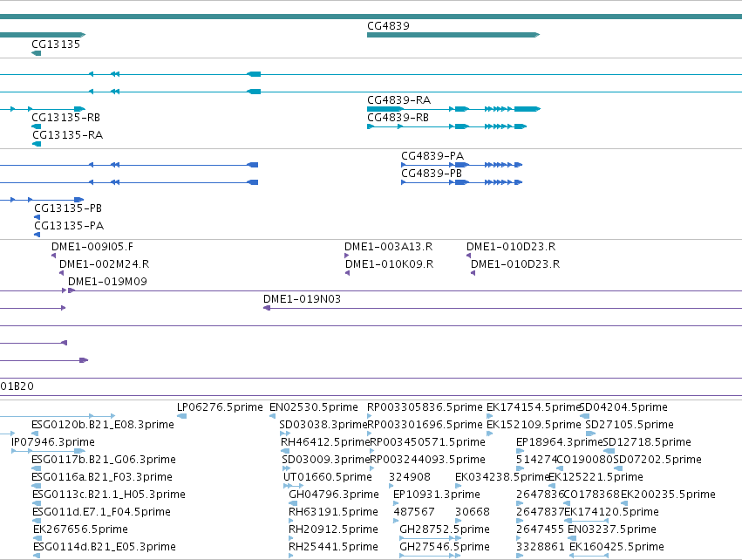Click the DME1-003A13.R label
The height and width of the screenshot is (560, 742).
click(389, 247)
